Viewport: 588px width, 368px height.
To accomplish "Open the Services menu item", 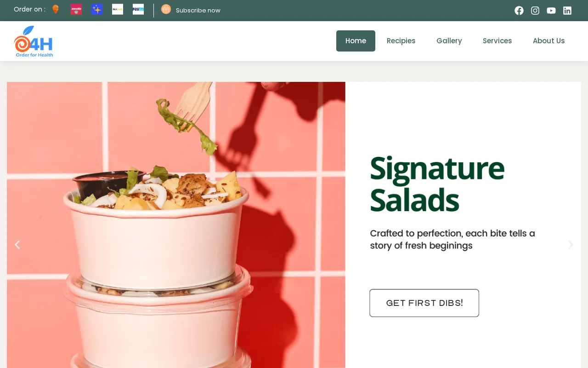I will 498,41.
